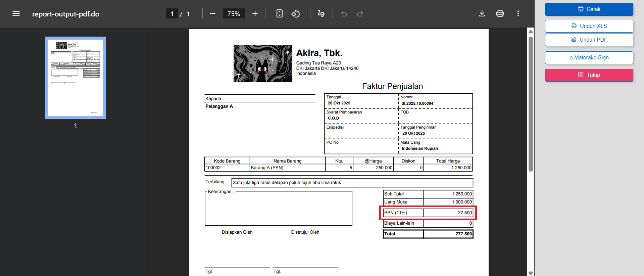Click the page number input field
The width and height of the screenshot is (644, 276).
172,14
